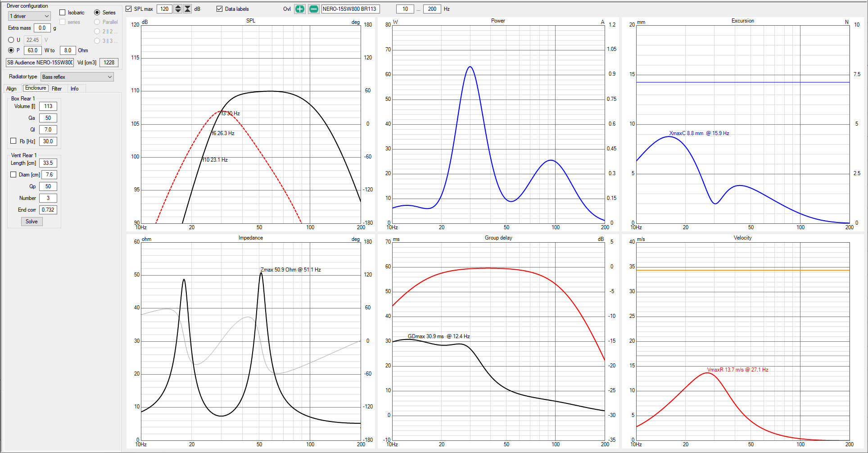Click the Qa field in Box Rear 1
Image resolution: width=868 pixels, height=453 pixels.
pyautogui.click(x=48, y=118)
